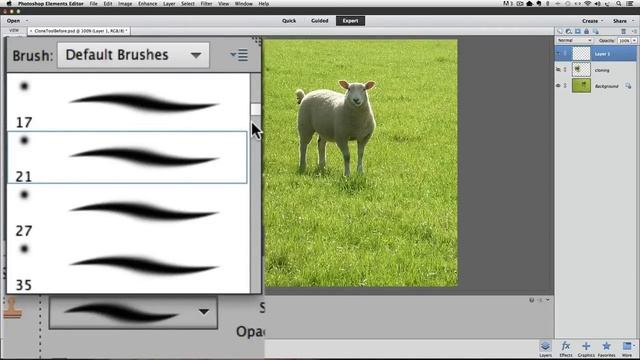This screenshot has height=360, width=640.
Task: Open the Apple menu
Action: [x=9, y=4]
